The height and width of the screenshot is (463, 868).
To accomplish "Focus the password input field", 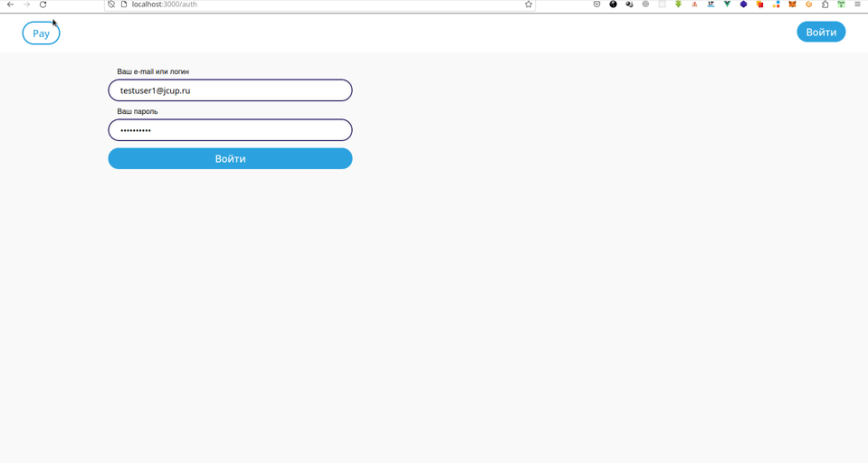I will click(x=230, y=130).
